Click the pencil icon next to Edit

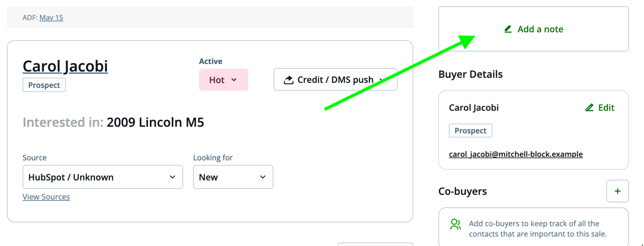pyautogui.click(x=589, y=108)
